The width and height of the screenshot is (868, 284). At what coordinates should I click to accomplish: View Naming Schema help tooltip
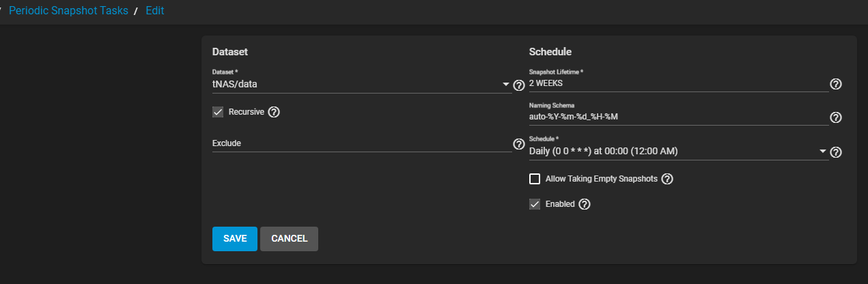835,117
